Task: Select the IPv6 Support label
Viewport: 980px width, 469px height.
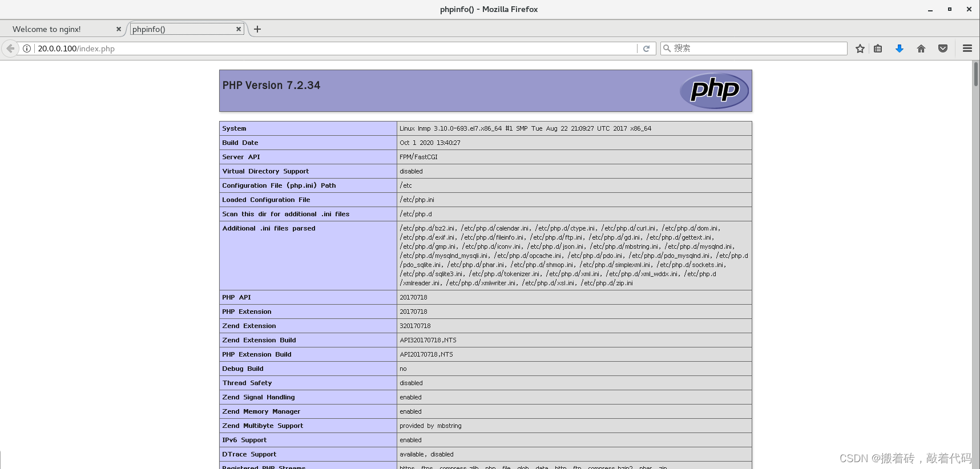Action: (244, 440)
